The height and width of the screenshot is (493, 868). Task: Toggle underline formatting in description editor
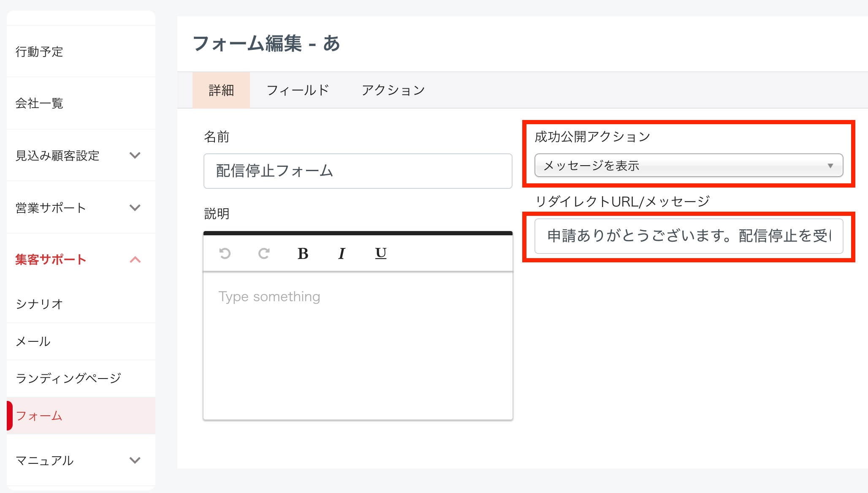[380, 253]
